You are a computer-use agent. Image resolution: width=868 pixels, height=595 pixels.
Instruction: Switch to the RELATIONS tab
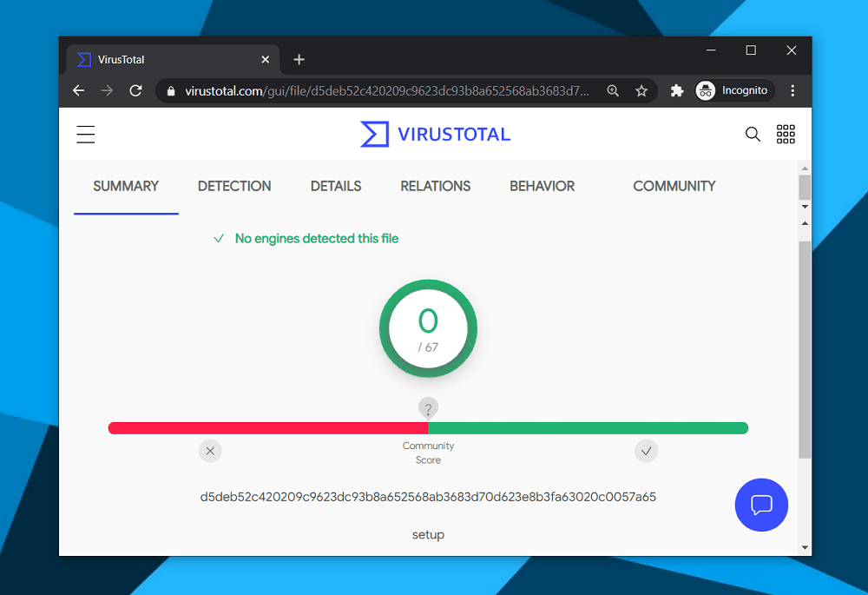pyautogui.click(x=435, y=186)
